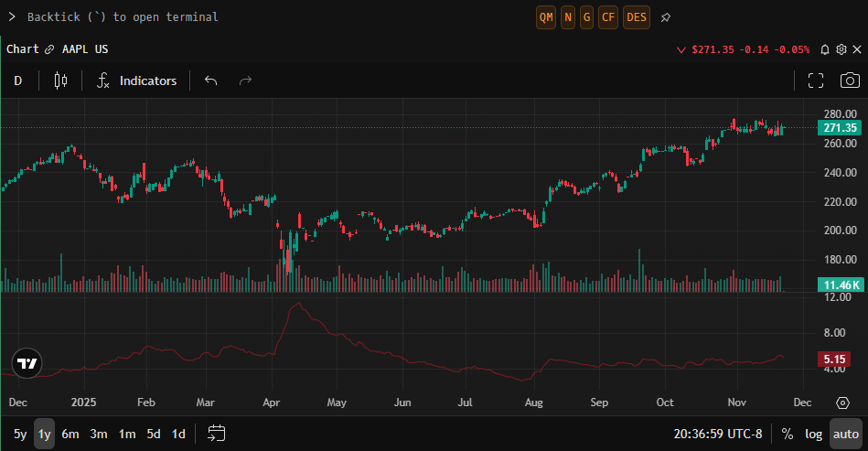Toggle percent scale mode
The width and height of the screenshot is (868, 451).
point(787,434)
